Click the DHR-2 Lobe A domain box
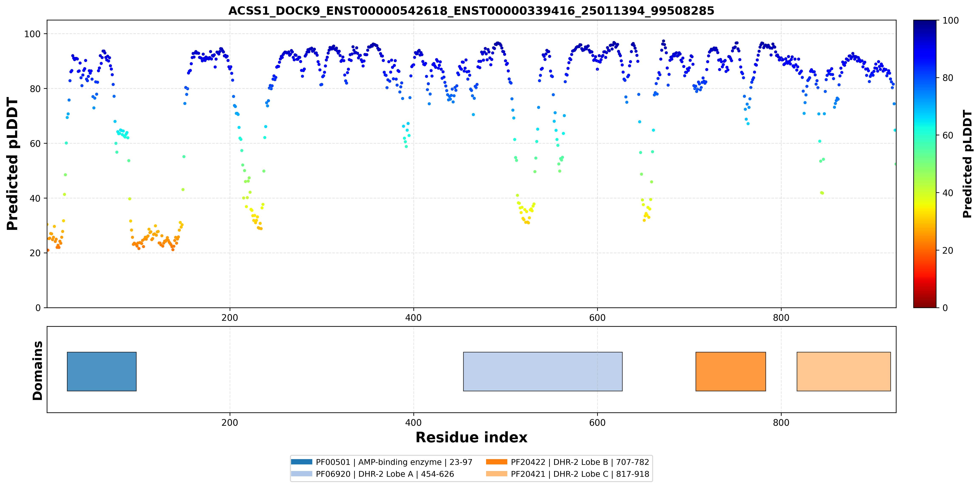Viewport: 980px width, 488px height. click(543, 371)
